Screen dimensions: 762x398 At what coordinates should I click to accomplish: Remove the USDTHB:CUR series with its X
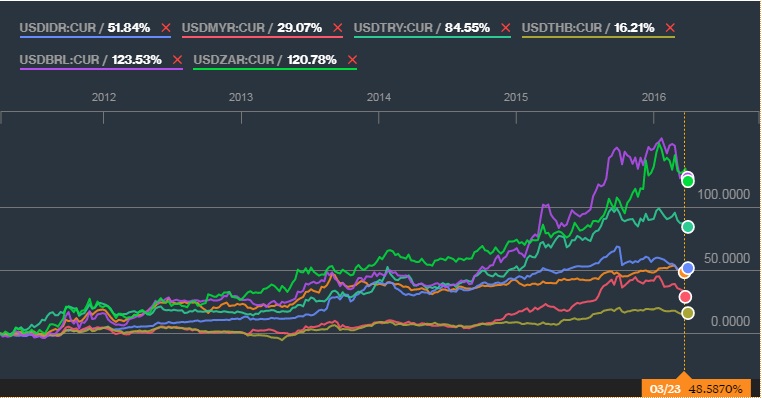pyautogui.click(x=670, y=28)
